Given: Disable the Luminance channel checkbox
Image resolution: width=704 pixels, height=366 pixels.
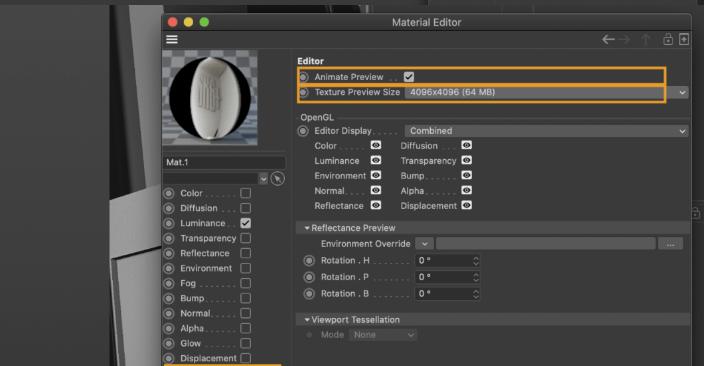Looking at the screenshot, I should point(246,223).
